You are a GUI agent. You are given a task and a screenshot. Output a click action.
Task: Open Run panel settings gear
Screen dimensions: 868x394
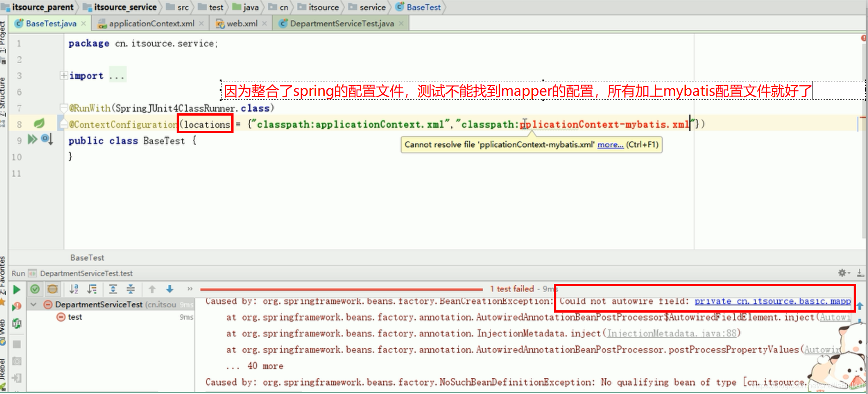[843, 273]
